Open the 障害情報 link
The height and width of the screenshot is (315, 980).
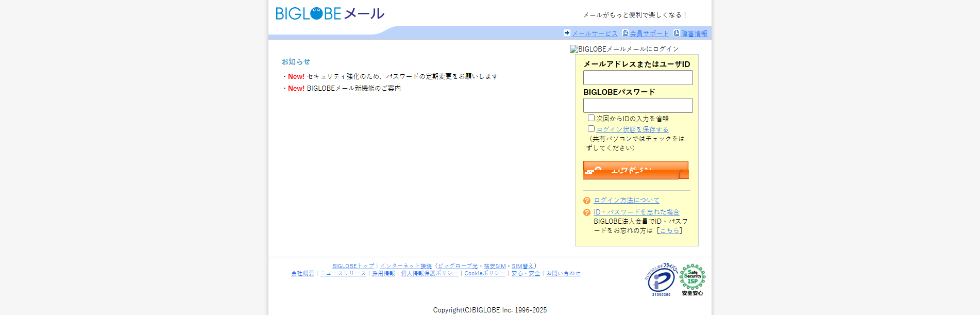pyautogui.click(x=694, y=34)
